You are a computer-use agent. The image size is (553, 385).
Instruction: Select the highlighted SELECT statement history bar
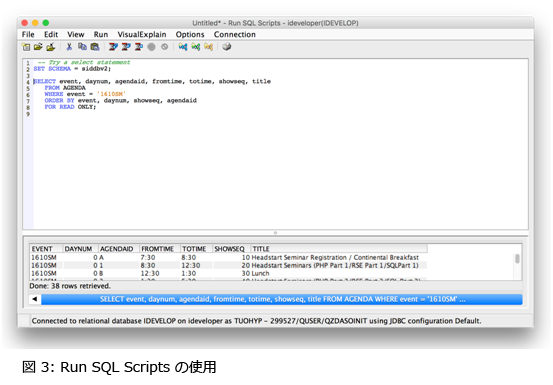[282, 299]
